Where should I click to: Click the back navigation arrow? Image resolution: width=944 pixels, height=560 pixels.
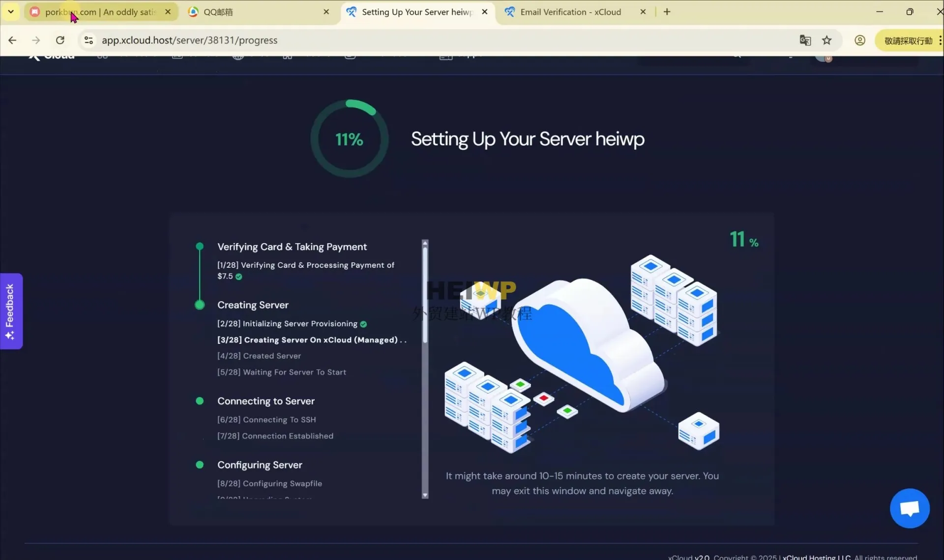point(12,40)
